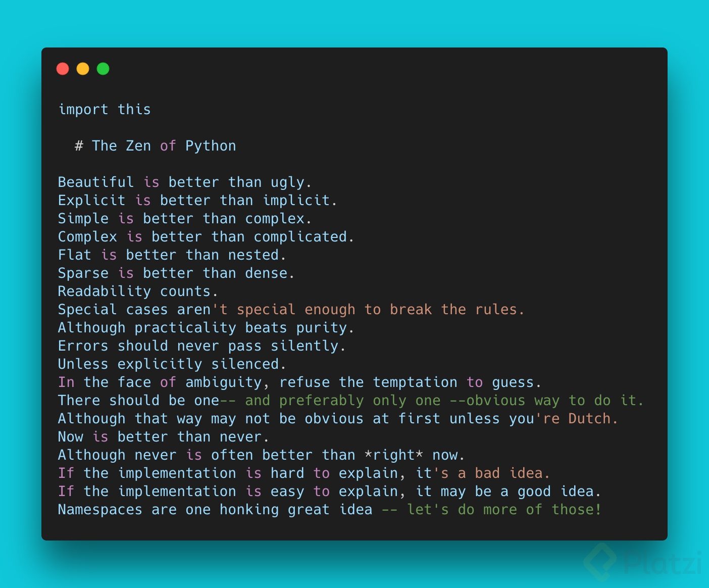Click line containing '*right* now.'

(x=261, y=455)
